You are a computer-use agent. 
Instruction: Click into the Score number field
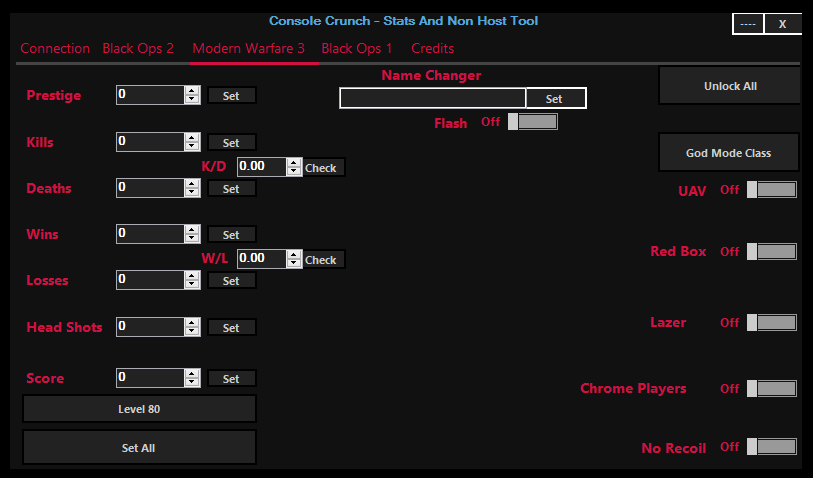click(150, 378)
